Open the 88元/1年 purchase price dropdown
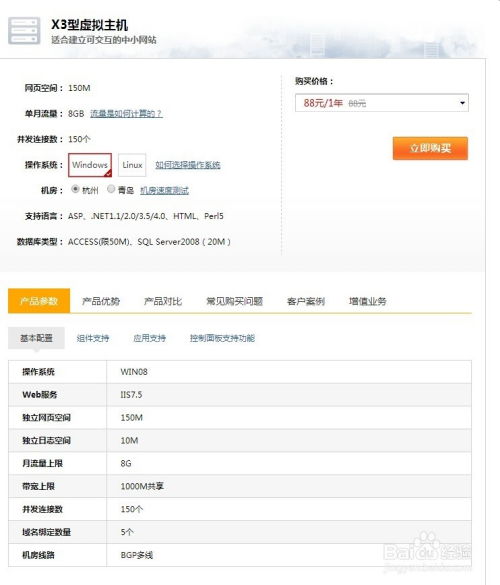Image resolution: width=500 pixels, height=585 pixels. coord(382,103)
